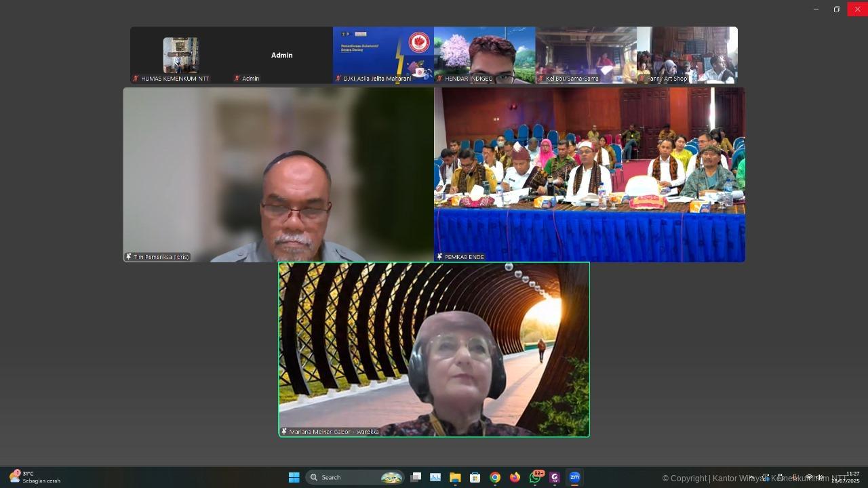Click the pin icon on Tim Pemeriksa video
868x488 pixels.
point(128,257)
